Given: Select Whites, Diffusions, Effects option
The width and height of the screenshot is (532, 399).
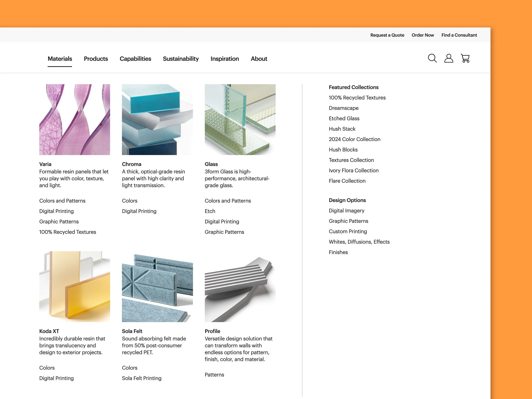Looking at the screenshot, I should pos(359,242).
